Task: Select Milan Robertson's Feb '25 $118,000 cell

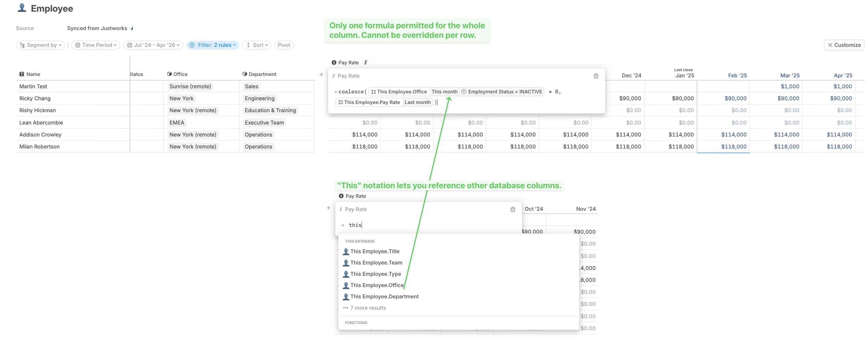Action: (x=724, y=147)
